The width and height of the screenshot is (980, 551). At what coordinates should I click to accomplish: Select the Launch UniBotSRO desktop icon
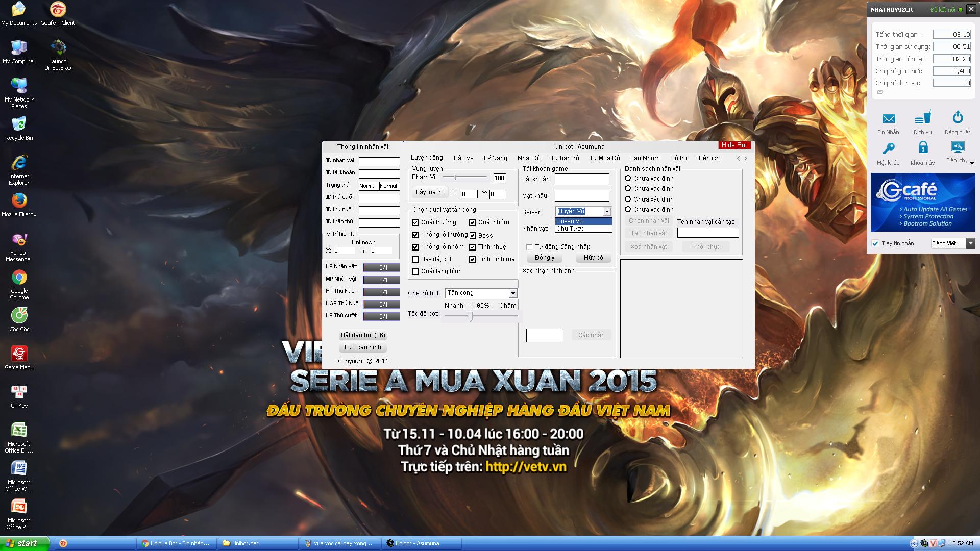click(58, 55)
